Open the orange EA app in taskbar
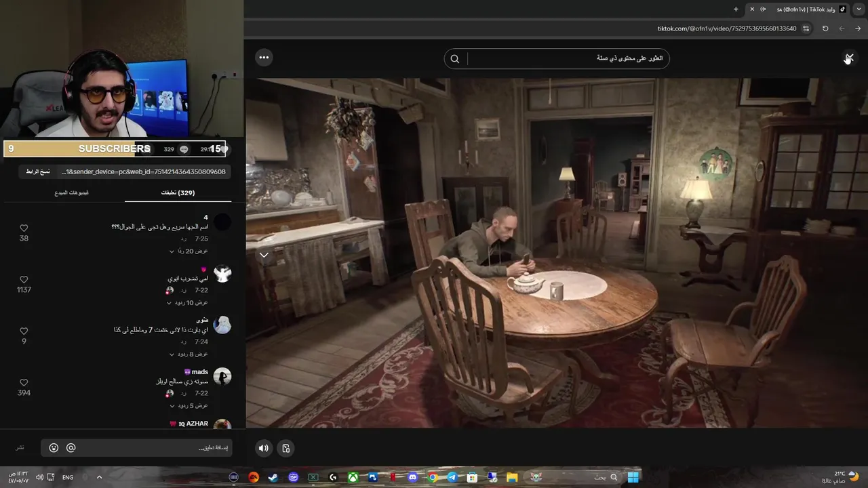Image resolution: width=868 pixels, height=488 pixels. (x=254, y=477)
